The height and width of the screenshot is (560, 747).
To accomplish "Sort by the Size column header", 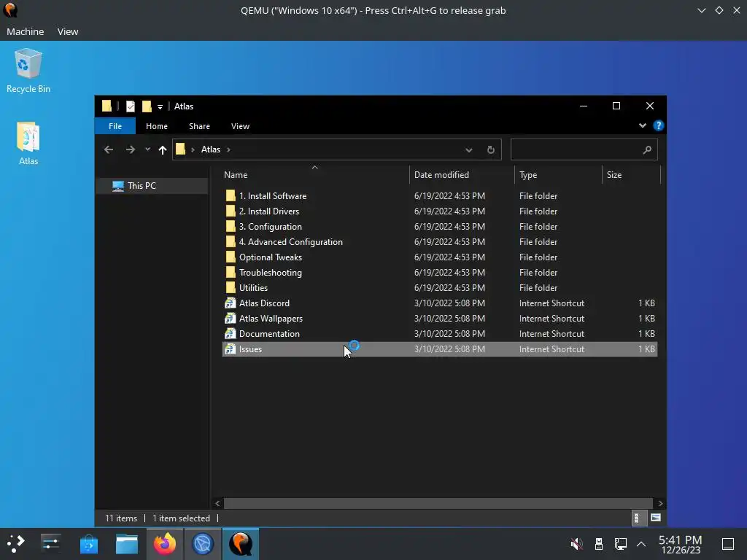I will pos(631,175).
